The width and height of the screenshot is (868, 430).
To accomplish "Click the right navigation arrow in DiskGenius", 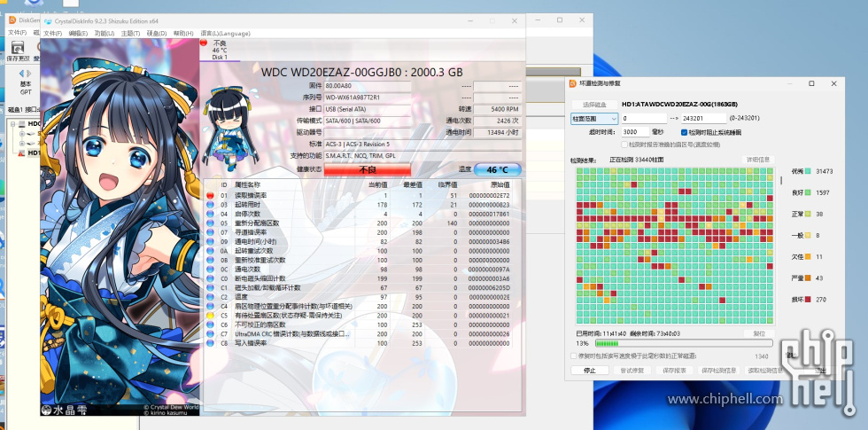I will [29, 74].
